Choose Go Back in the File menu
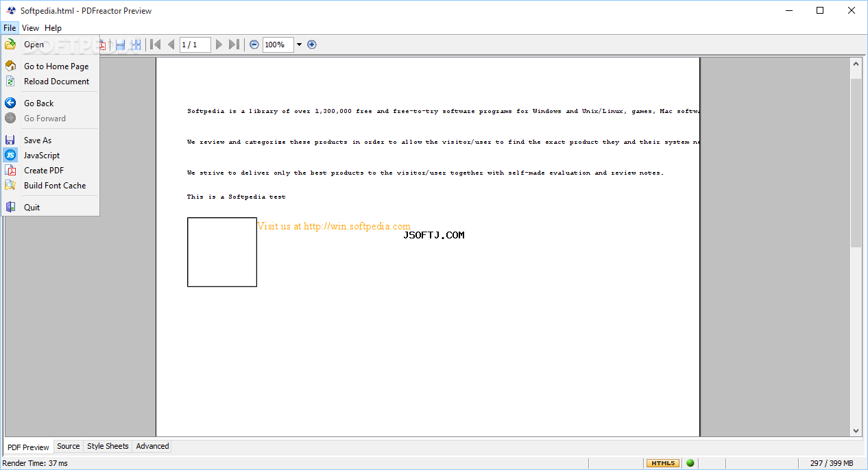 (x=51, y=103)
